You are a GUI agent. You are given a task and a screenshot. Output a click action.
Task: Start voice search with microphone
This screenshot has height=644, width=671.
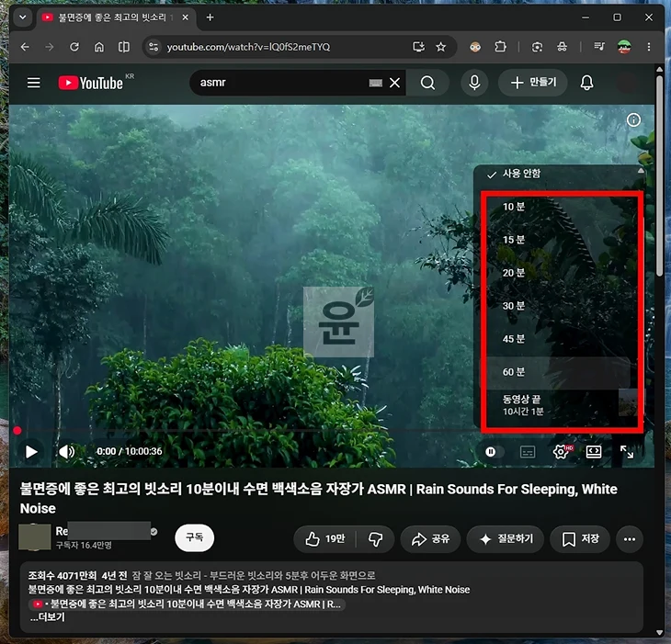pyautogui.click(x=474, y=83)
